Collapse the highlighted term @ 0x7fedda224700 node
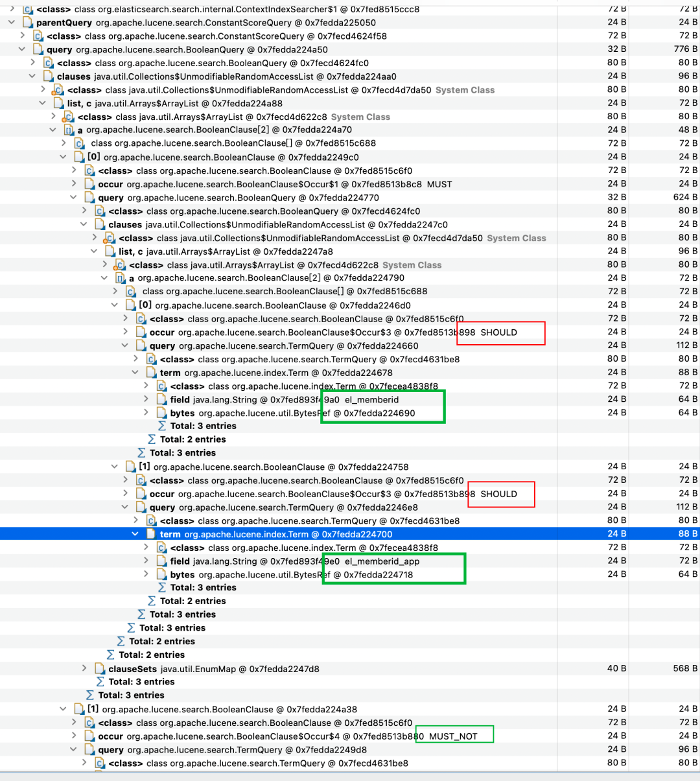This screenshot has height=781, width=700. pos(135,534)
